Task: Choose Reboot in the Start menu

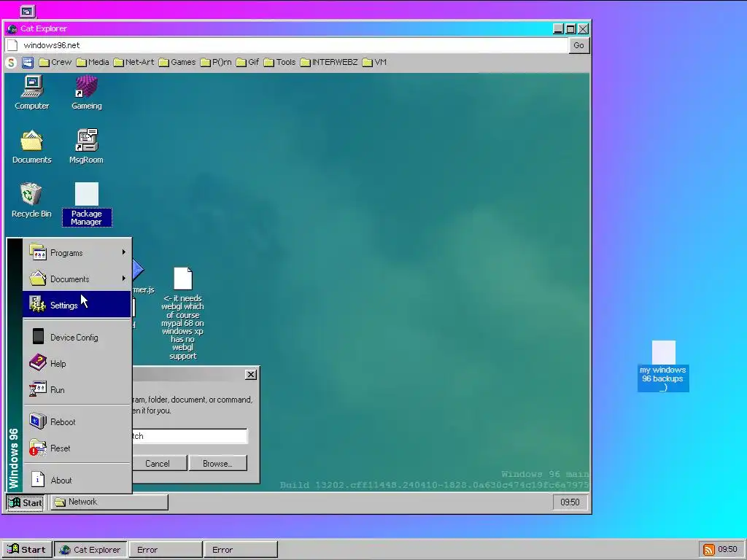Action: pos(77,422)
